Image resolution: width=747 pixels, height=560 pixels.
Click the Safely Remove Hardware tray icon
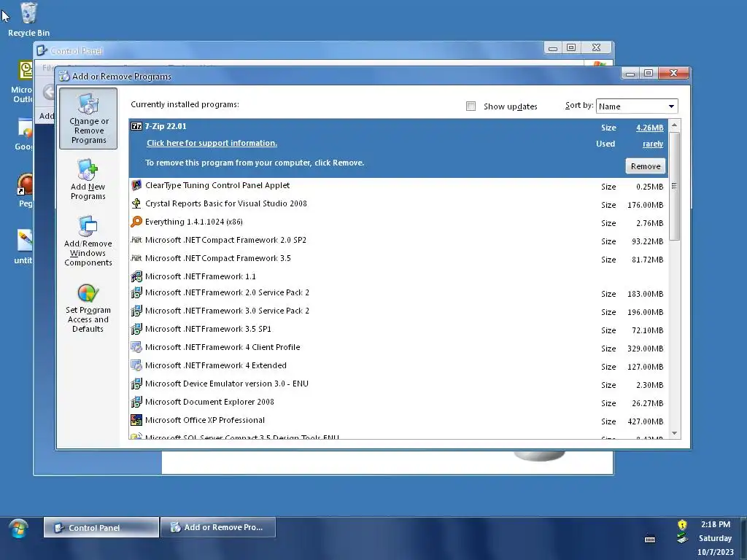pos(682,539)
